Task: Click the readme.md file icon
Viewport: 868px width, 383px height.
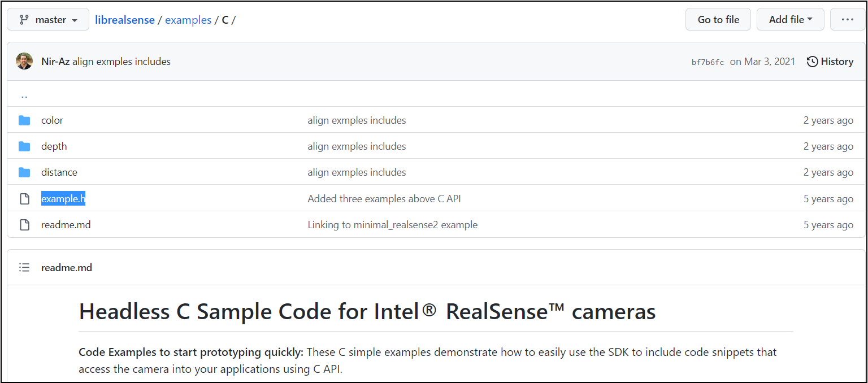Action: click(24, 224)
